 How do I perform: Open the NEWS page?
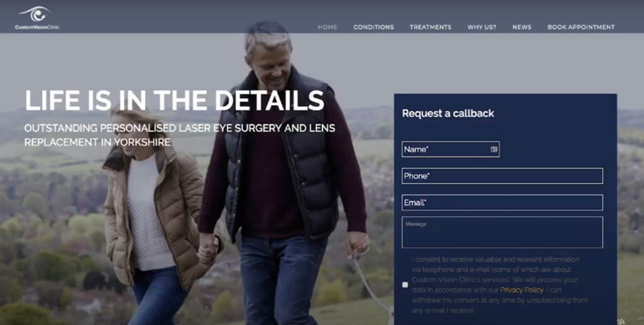tap(521, 27)
